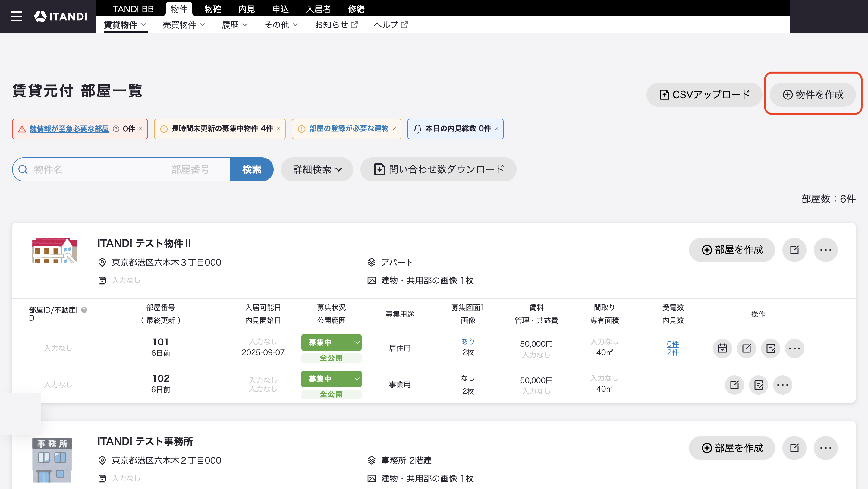Click 問い合わせ数ダウンロード button

(438, 169)
